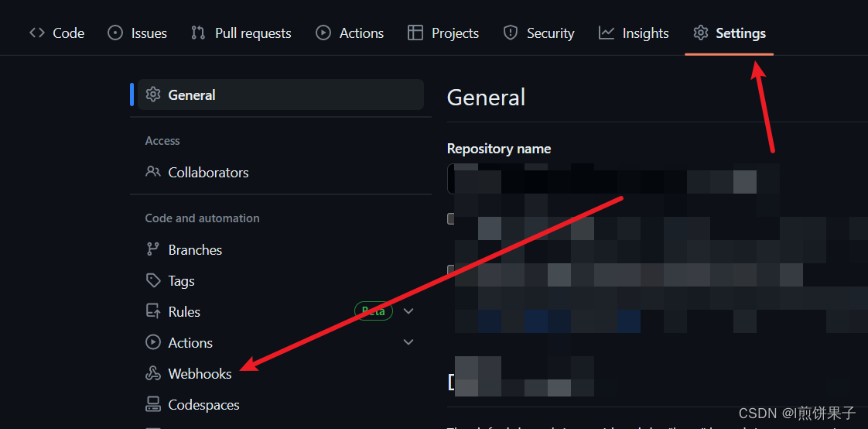Viewport: 868px width, 429px height.
Task: Toggle the first pixelated checkbox under Repository name
Action: pos(451,219)
